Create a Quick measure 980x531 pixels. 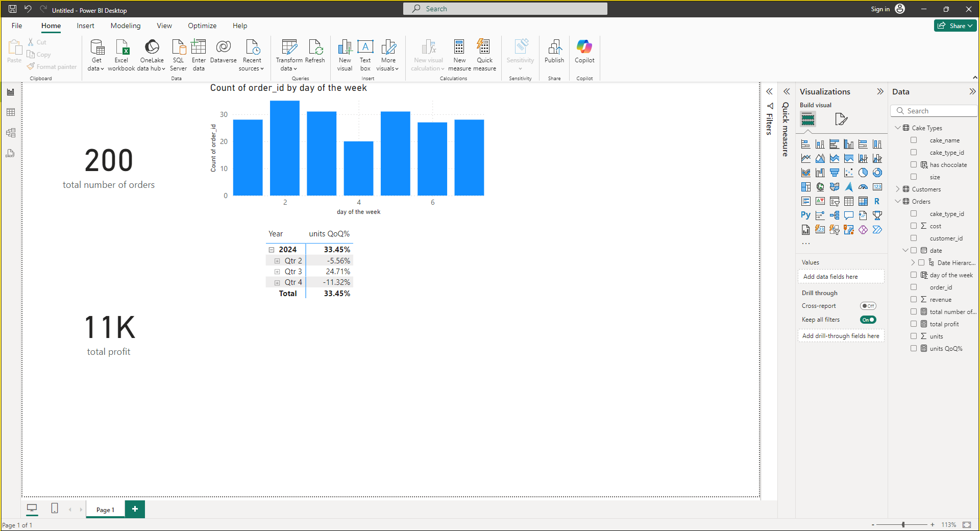tap(484, 55)
